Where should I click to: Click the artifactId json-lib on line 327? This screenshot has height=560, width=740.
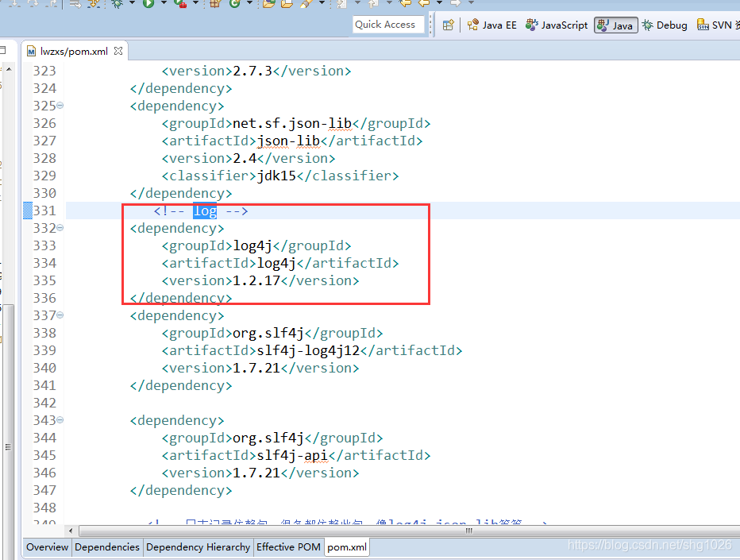pos(288,141)
